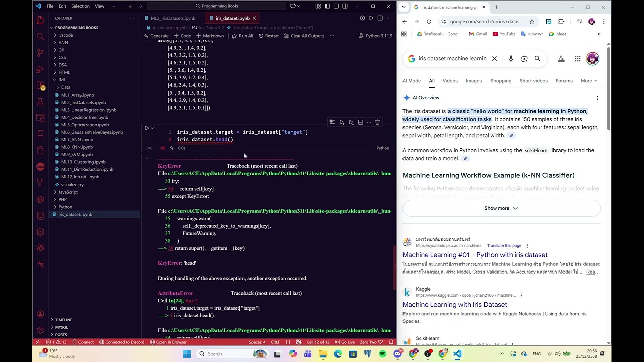Open the Machine Learning with Iris Dataset Kaggle link
This screenshot has width=644, height=362.
[x=454, y=304]
